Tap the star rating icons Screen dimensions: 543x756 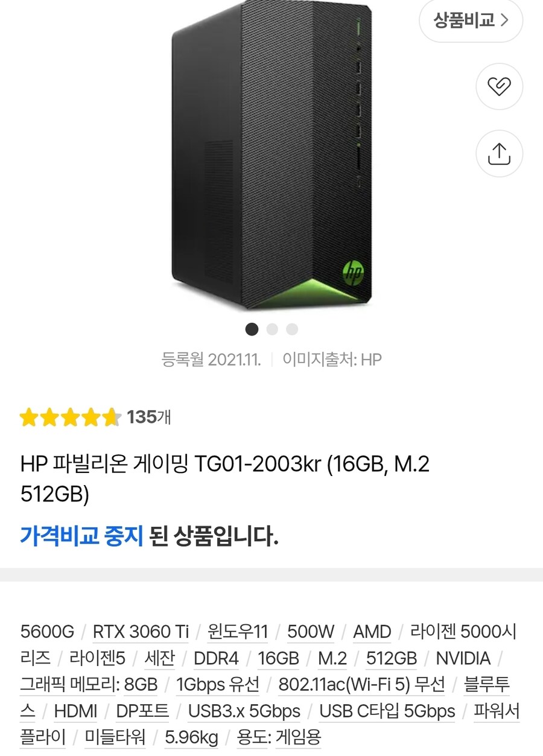click(x=69, y=417)
